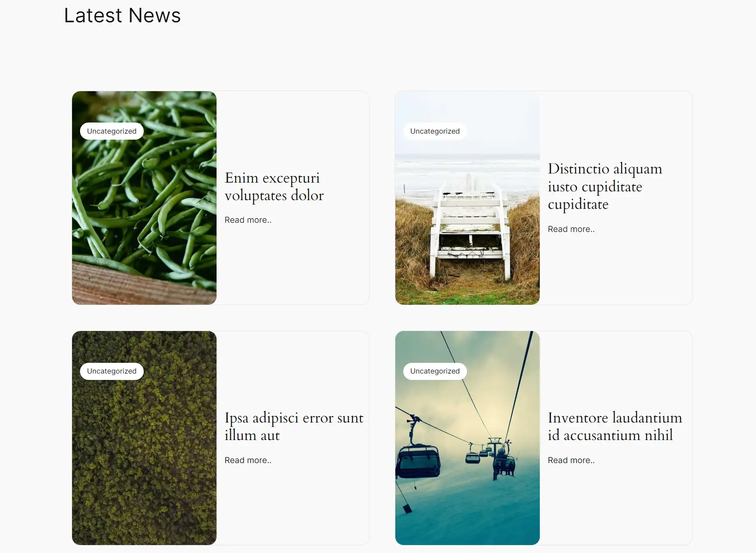This screenshot has width=756, height=553.
Task: Open the Ipsa adipisci error sunt illum aut post
Action: (294, 426)
